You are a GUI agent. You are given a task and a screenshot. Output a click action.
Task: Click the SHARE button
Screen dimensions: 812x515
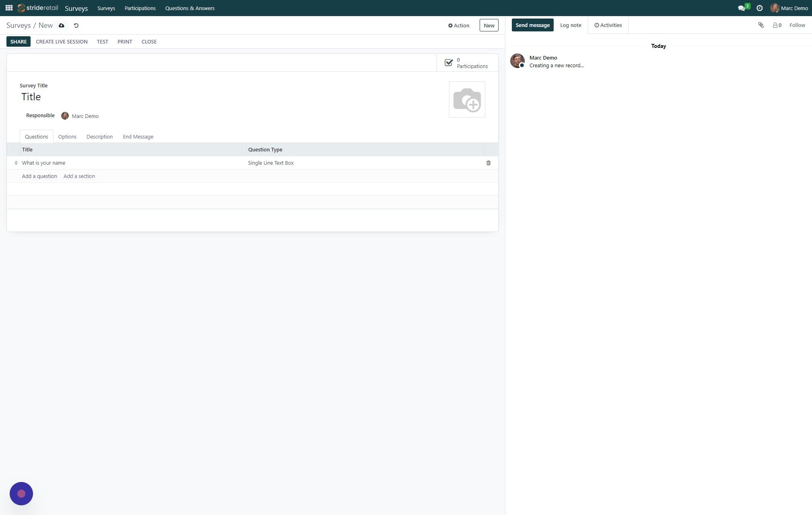tap(19, 41)
